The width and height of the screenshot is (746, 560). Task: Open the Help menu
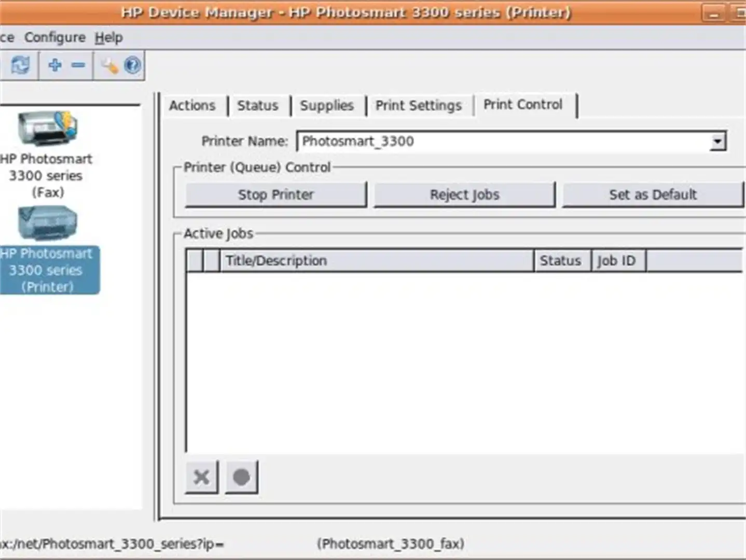pyautogui.click(x=108, y=37)
